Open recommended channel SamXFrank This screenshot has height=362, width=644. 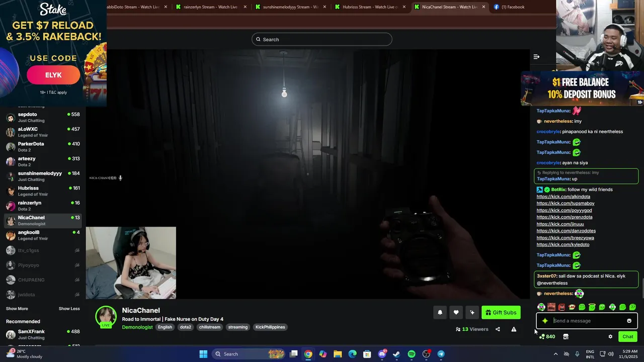[x=43, y=334]
